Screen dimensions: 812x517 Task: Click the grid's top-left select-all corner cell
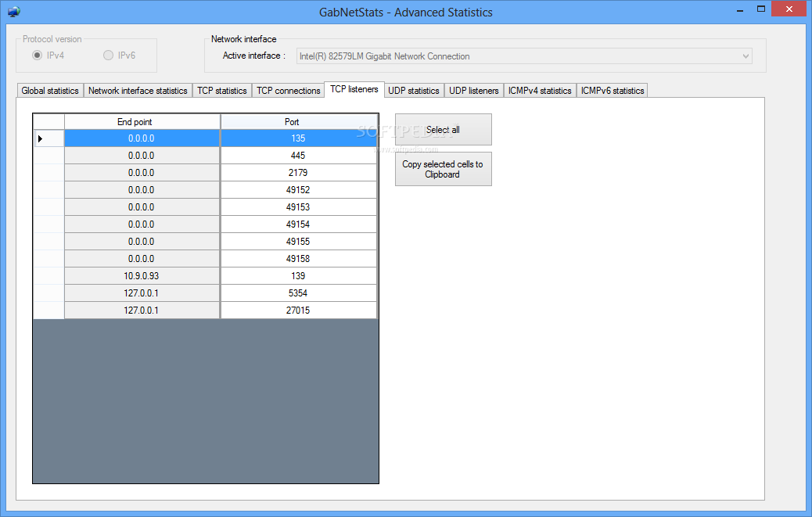(49, 121)
